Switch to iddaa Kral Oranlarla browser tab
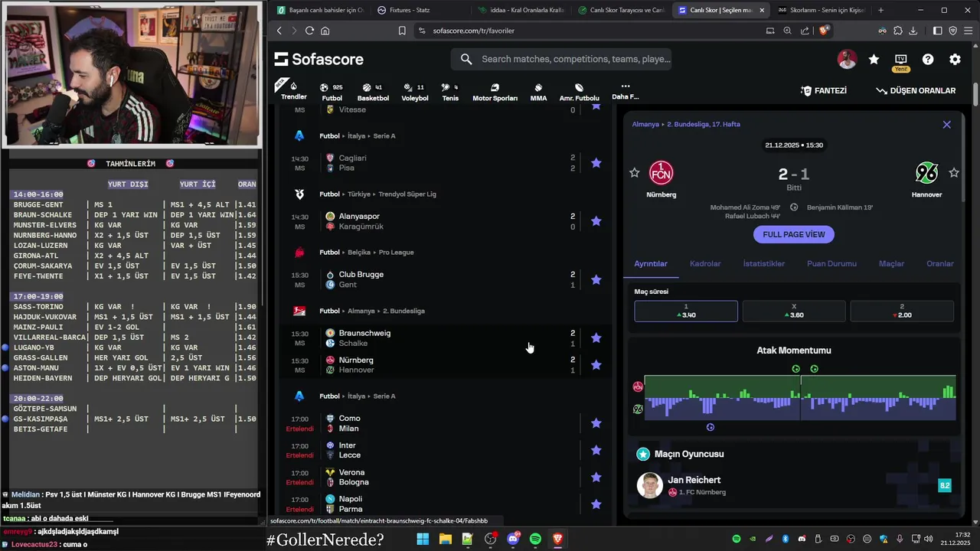This screenshot has height=551, width=980. tap(521, 10)
